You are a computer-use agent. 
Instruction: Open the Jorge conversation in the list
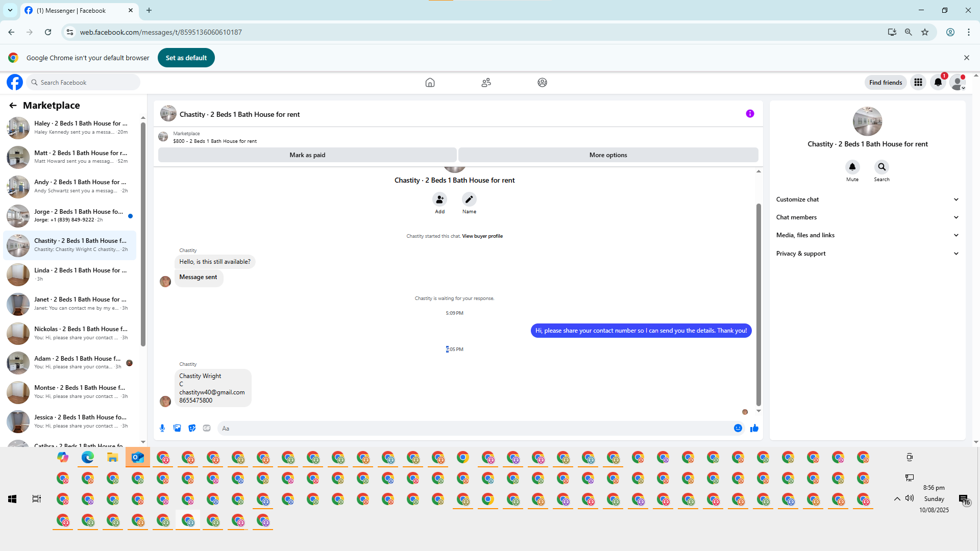pyautogui.click(x=70, y=216)
